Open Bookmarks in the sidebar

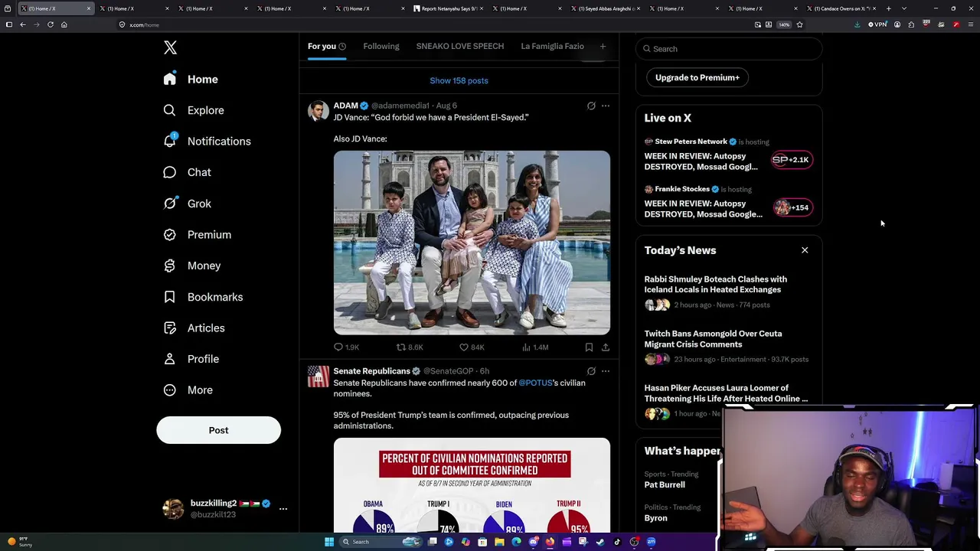point(204,297)
